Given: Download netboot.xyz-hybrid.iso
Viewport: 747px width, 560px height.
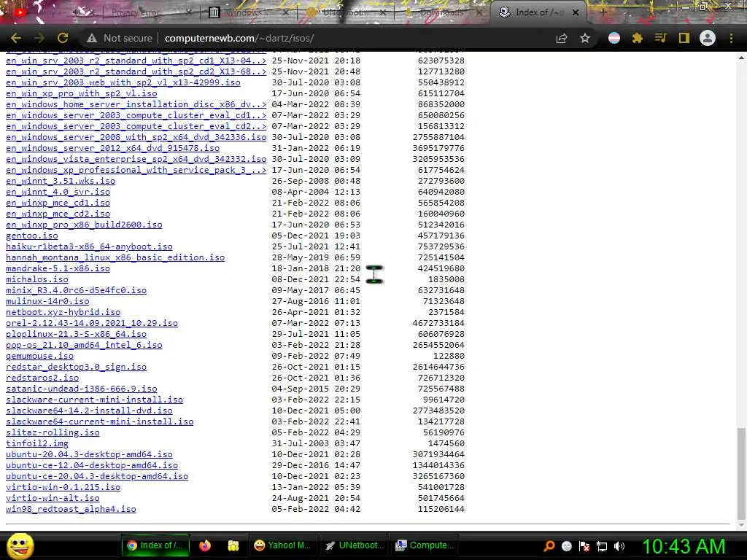Looking at the screenshot, I should pyautogui.click(x=63, y=312).
